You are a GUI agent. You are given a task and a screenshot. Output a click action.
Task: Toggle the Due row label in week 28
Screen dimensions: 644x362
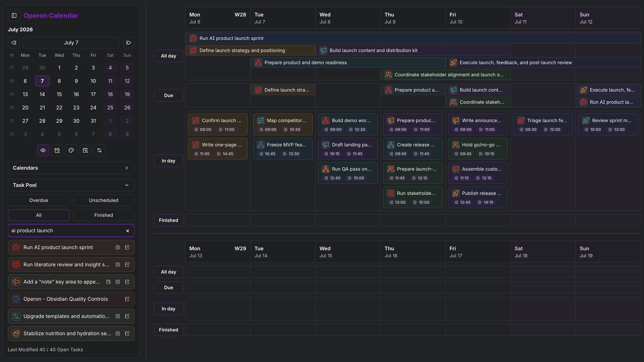[168, 95]
